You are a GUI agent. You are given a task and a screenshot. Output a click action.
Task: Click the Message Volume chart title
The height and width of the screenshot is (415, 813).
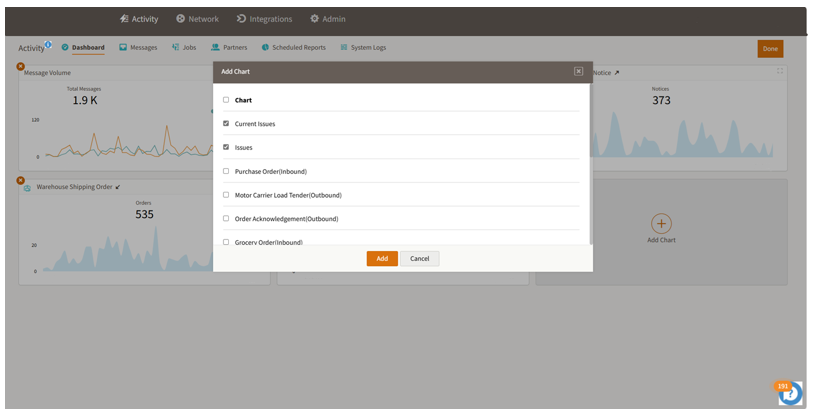(47, 73)
